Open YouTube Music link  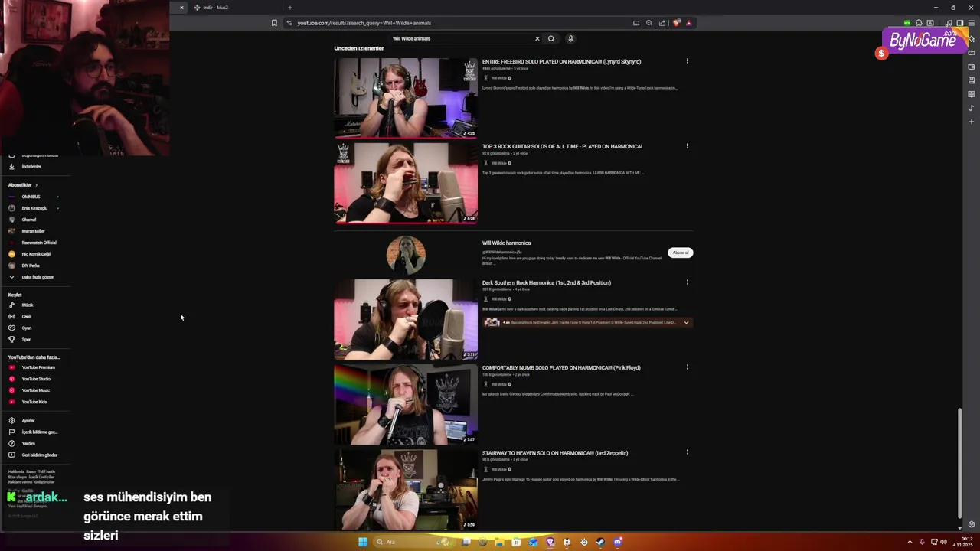(35, 390)
